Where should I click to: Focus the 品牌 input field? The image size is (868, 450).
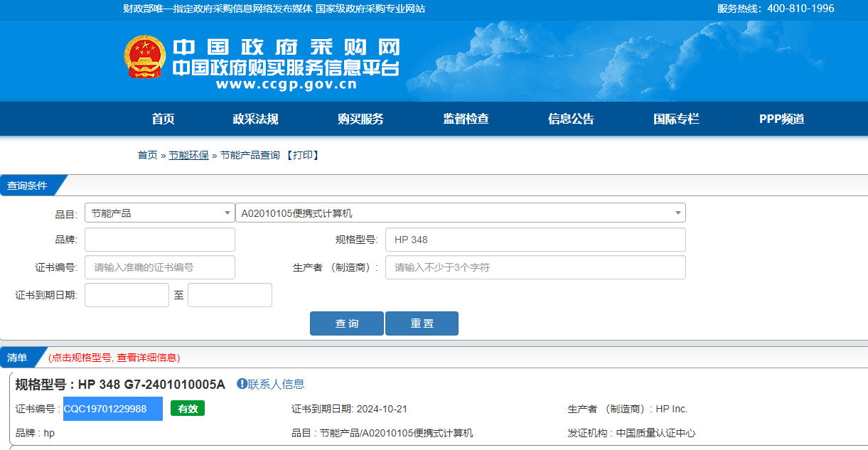(160, 240)
